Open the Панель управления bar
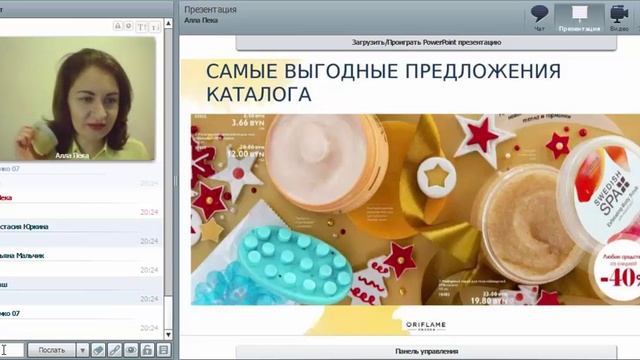This screenshot has height=360, width=640. pos(426,351)
